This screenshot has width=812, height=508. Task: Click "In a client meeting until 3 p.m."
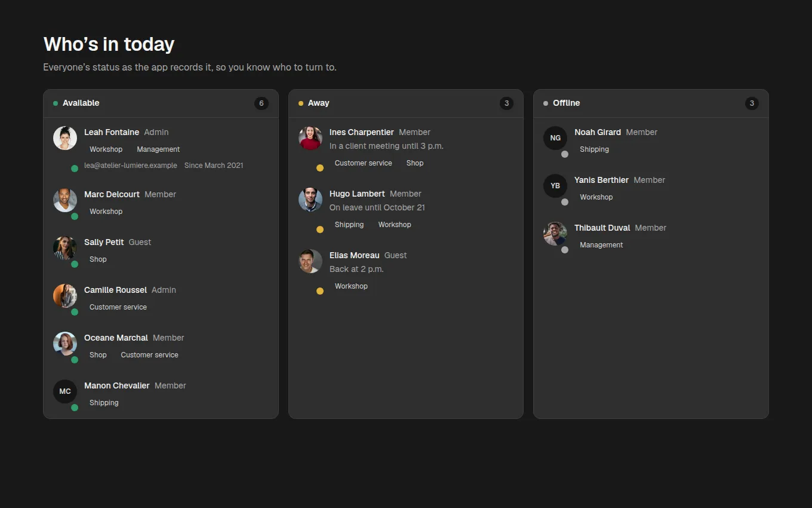point(386,146)
